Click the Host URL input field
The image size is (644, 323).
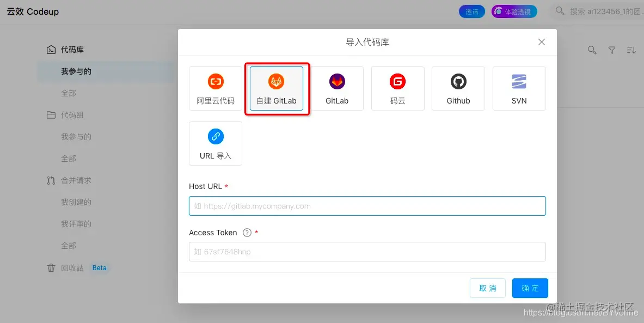[367, 206]
